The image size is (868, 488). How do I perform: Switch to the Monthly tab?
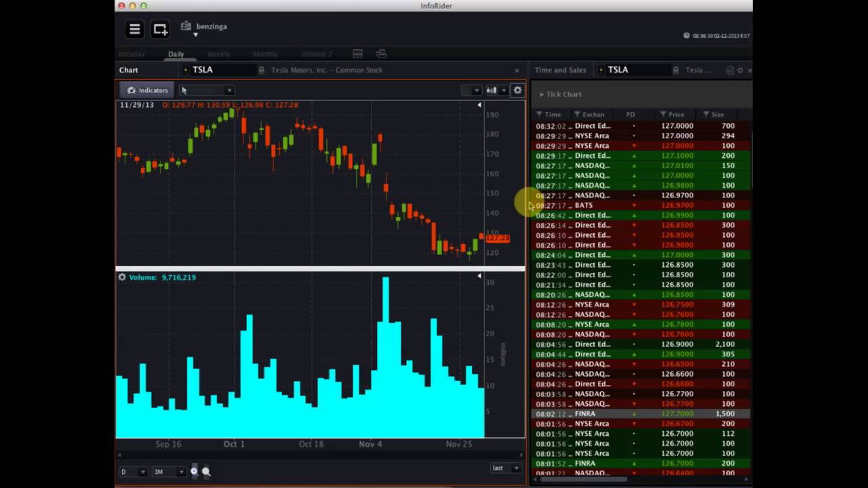[265, 54]
